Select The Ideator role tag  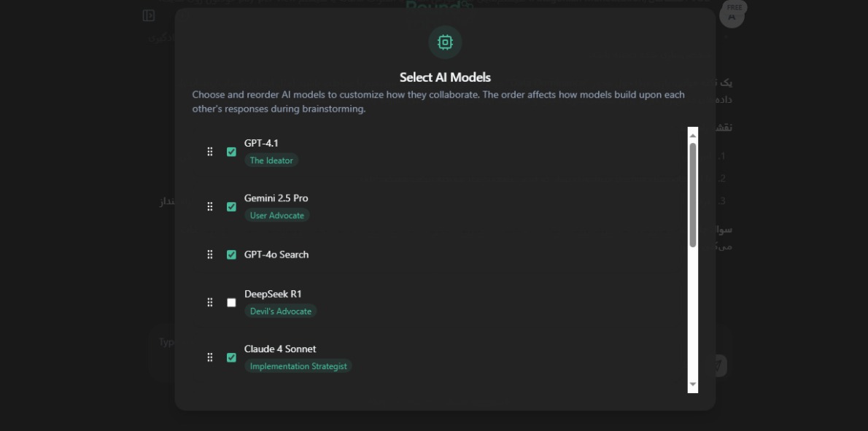click(x=271, y=160)
